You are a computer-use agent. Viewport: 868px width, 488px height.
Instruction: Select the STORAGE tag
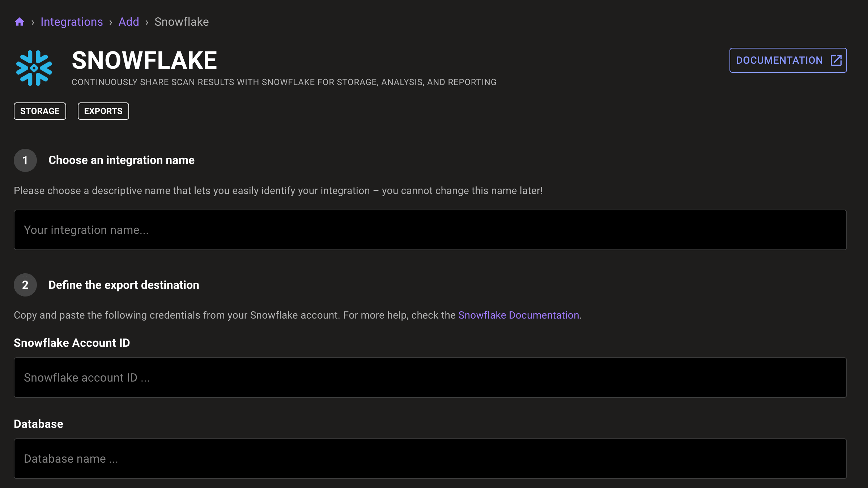40,111
